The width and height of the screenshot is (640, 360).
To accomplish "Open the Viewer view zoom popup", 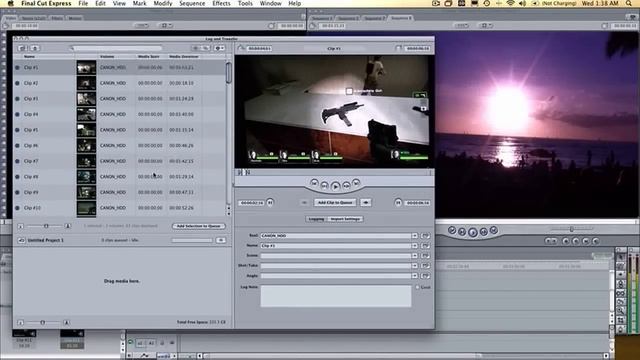I will tap(142, 26).
